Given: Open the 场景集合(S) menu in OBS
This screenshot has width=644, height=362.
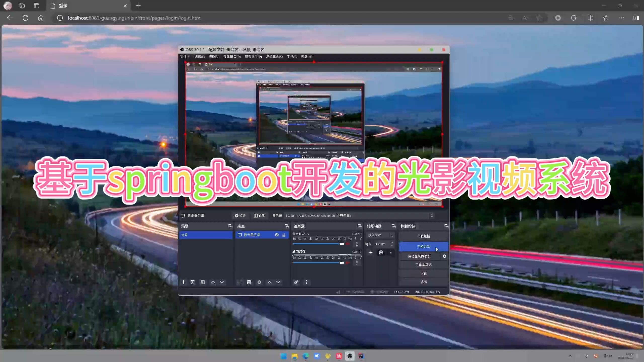Looking at the screenshot, I should tap(274, 57).
